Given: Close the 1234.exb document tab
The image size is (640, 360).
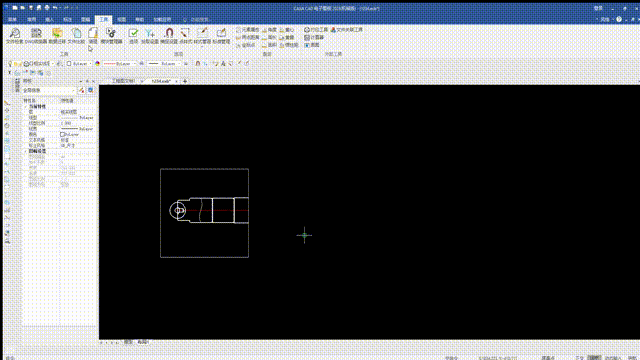Looking at the screenshot, I should [176, 81].
